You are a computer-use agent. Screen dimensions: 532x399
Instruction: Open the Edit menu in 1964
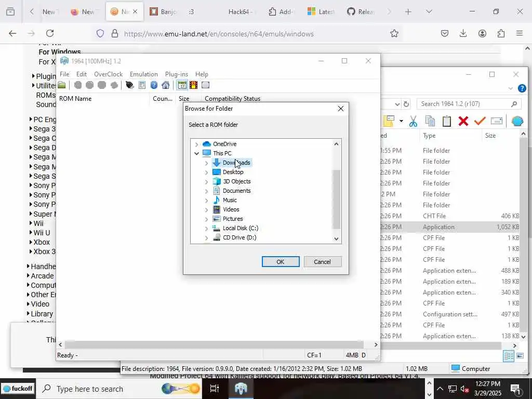(x=82, y=74)
